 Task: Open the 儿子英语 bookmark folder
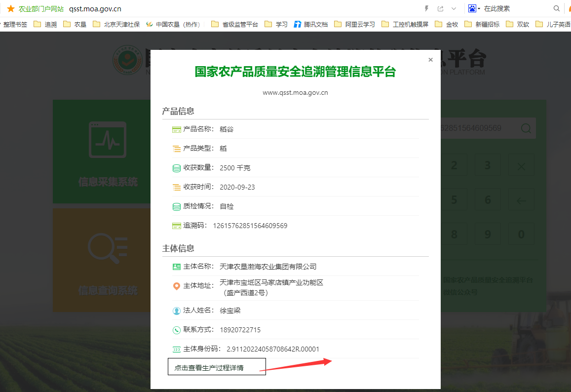(553, 24)
